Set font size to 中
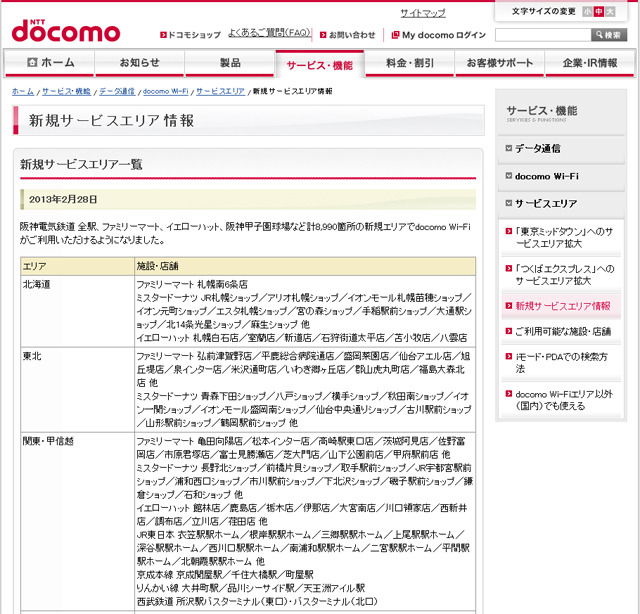The height and width of the screenshot is (614, 640). coord(598,11)
